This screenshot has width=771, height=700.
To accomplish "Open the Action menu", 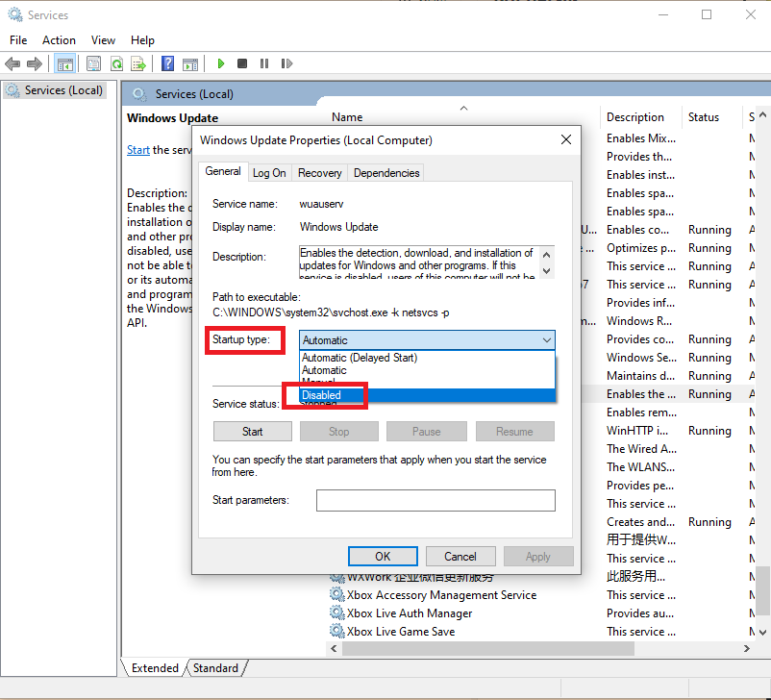I will [59, 40].
